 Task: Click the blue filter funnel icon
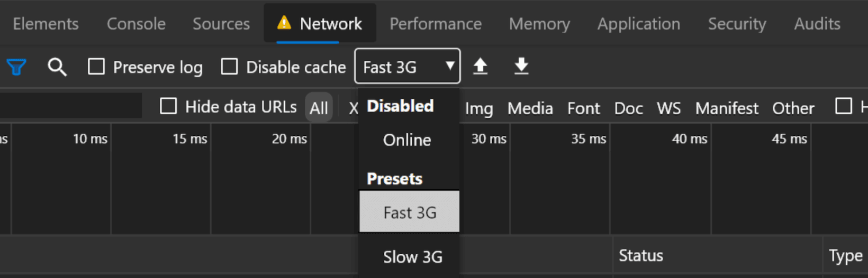tap(16, 67)
